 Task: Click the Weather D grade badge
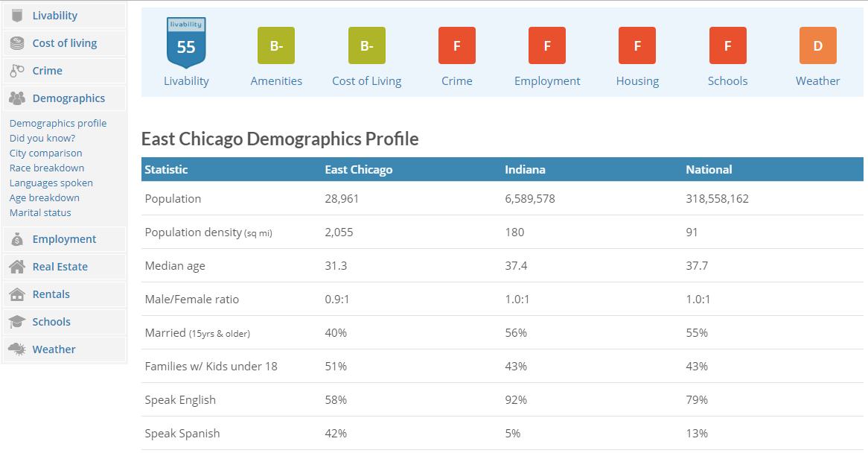click(x=817, y=45)
